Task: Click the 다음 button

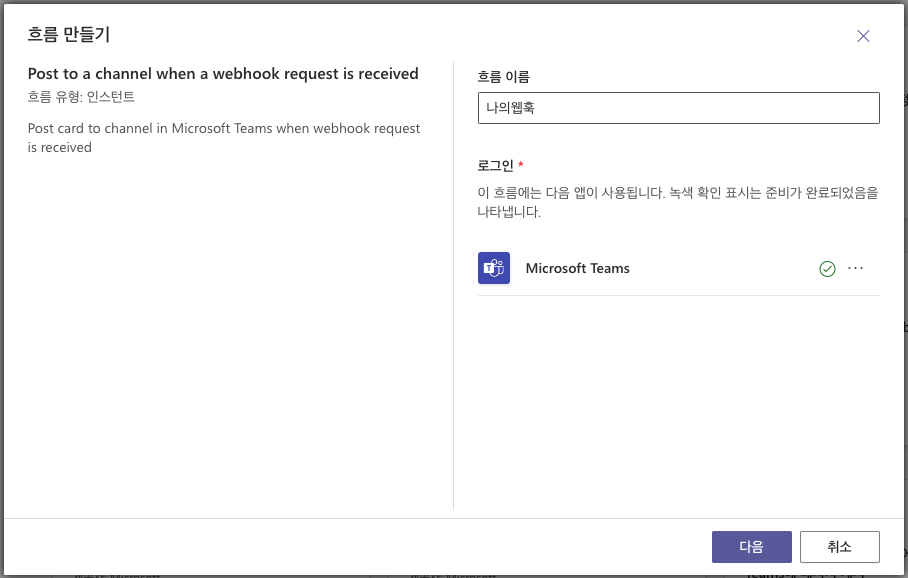Action: click(x=751, y=547)
